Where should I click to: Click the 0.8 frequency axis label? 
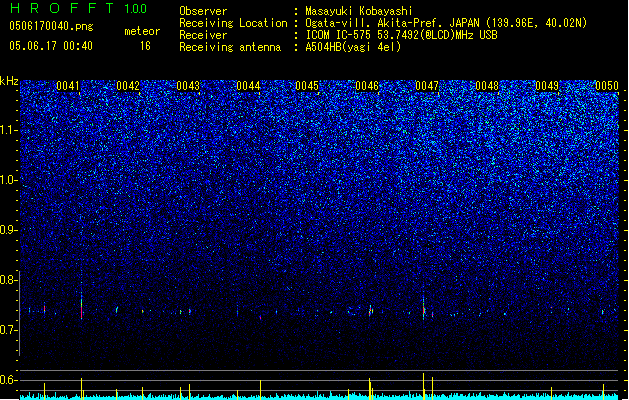[9, 280]
